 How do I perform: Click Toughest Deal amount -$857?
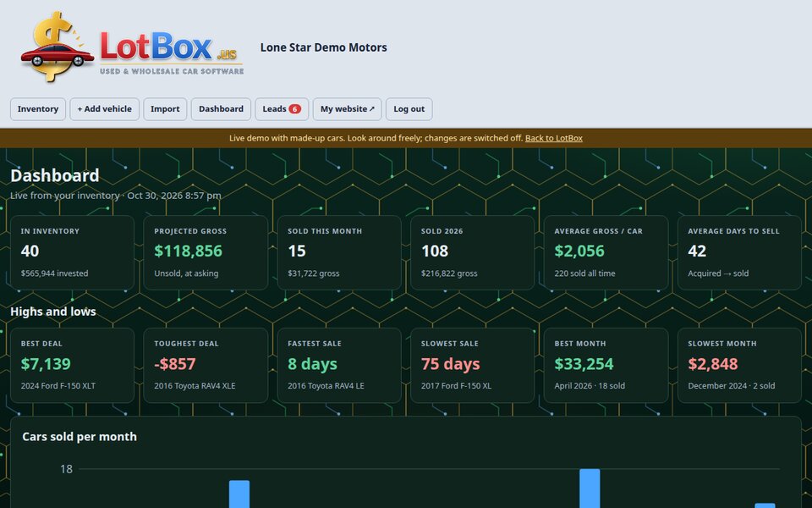[175, 363]
